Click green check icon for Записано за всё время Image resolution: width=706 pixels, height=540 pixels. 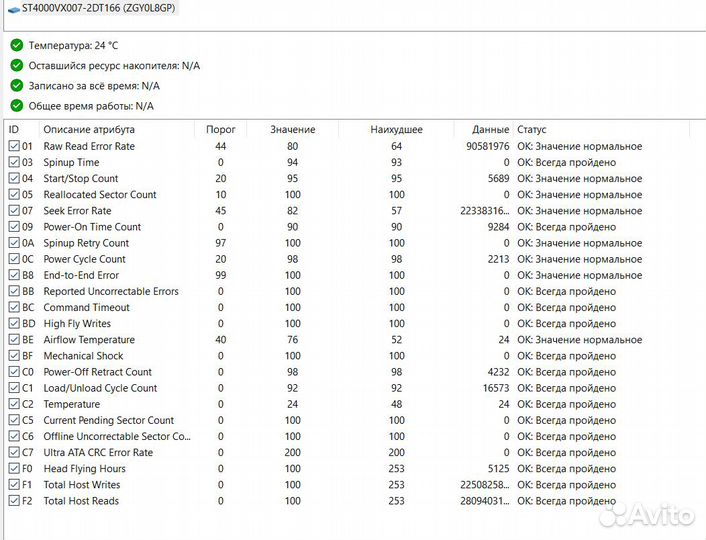click(x=16, y=85)
